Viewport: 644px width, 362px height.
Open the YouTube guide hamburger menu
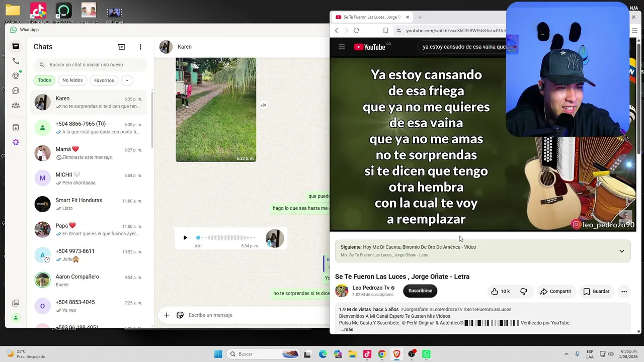pyautogui.click(x=342, y=47)
